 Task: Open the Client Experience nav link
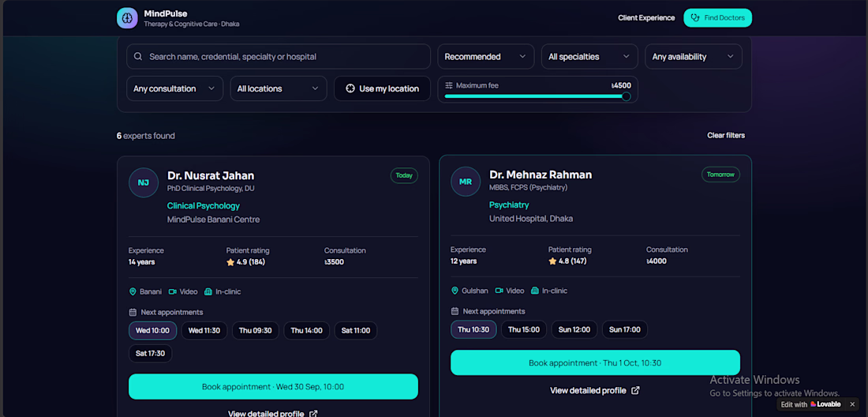[x=646, y=17]
